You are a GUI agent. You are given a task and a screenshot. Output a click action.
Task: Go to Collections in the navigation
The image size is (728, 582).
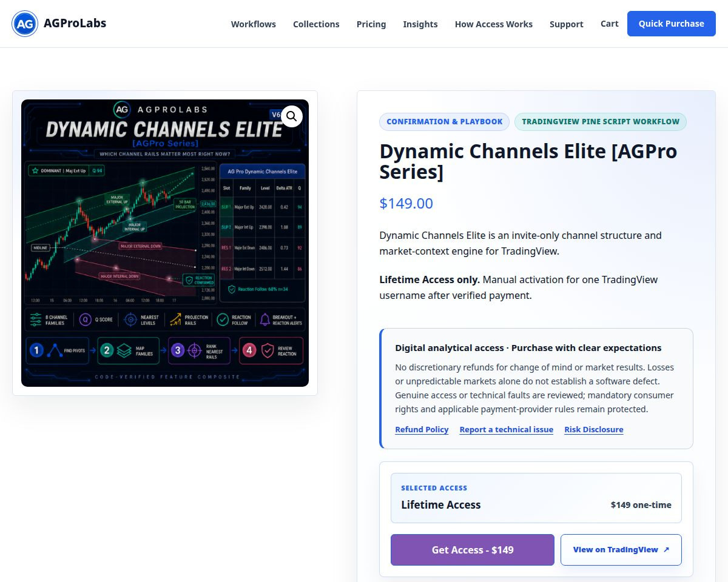316,24
